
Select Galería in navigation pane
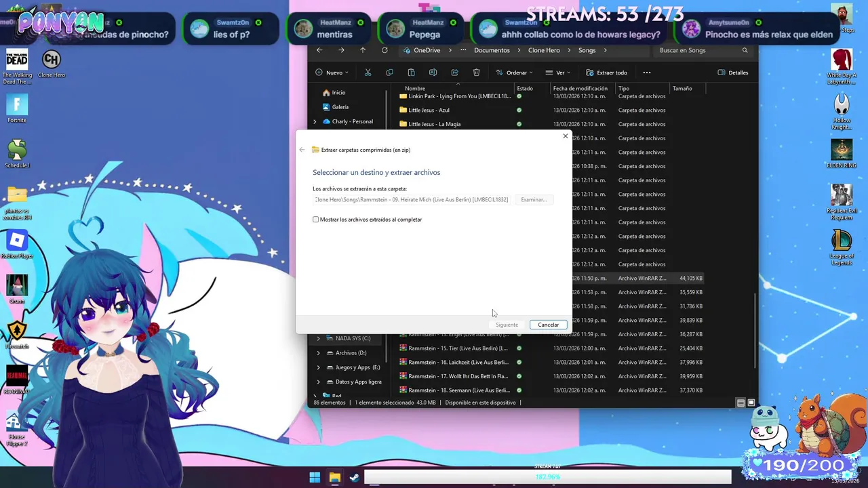pos(336,107)
